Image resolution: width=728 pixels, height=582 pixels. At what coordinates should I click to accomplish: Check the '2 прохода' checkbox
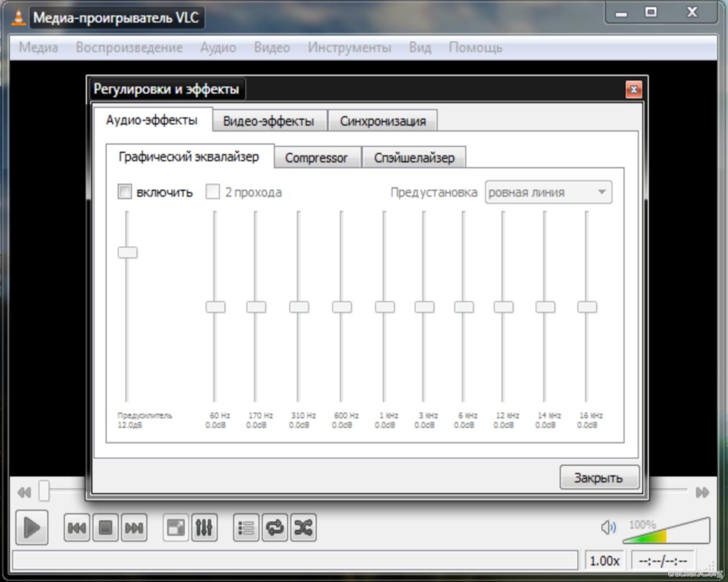click(213, 192)
